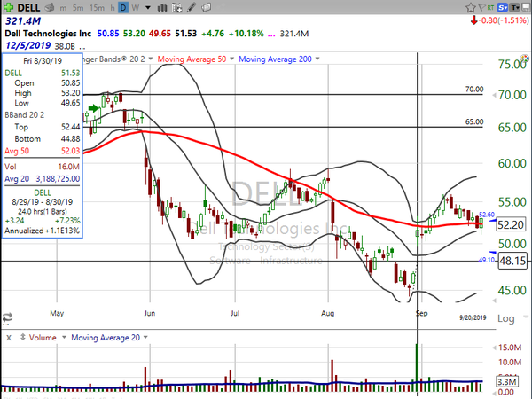The height and width of the screenshot is (399, 532).
Task: Close the volume pane with X button
Action: 9,338
